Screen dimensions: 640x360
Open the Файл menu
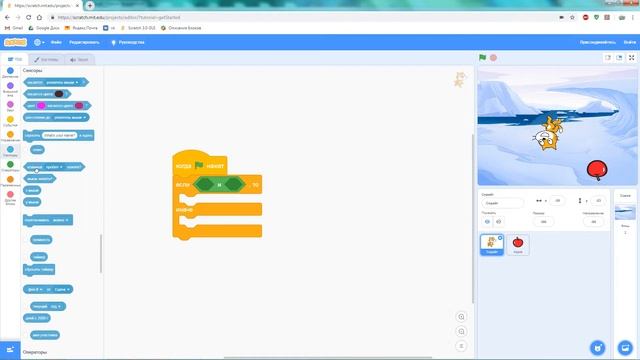tap(56, 42)
